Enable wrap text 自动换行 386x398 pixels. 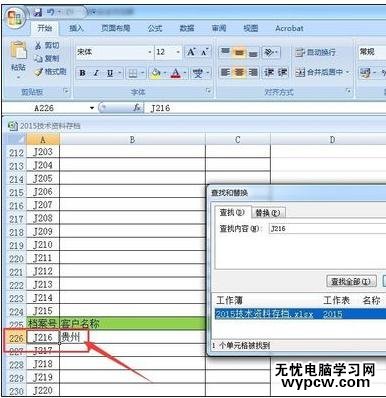[316, 52]
